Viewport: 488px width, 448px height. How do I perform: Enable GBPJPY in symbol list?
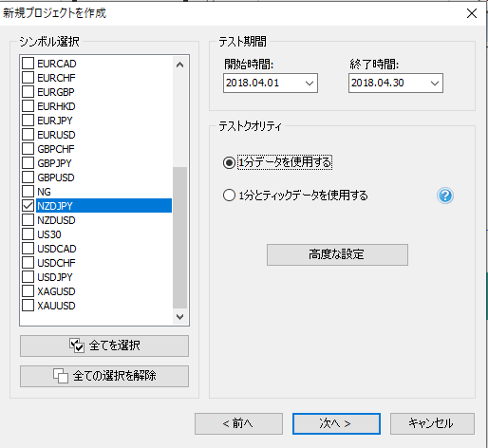(28, 162)
